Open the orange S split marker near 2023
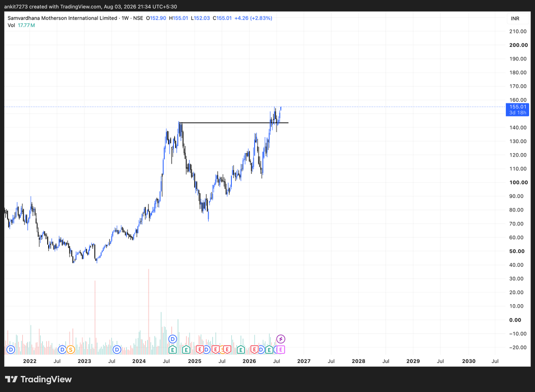Viewport: 535px width, 392px height. (x=70, y=349)
